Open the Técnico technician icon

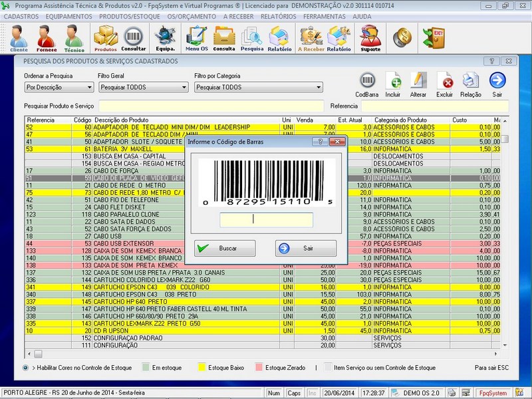[x=74, y=39]
